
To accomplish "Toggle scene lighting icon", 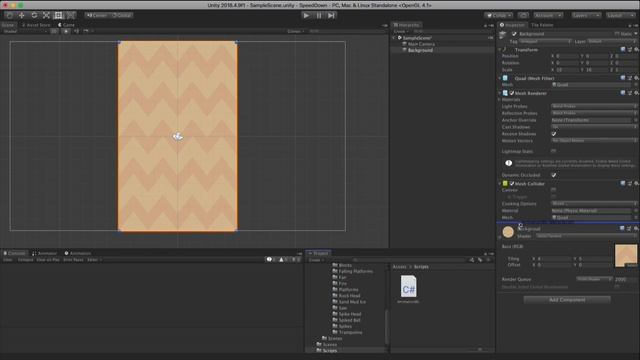I will pyautogui.click(x=66, y=31).
